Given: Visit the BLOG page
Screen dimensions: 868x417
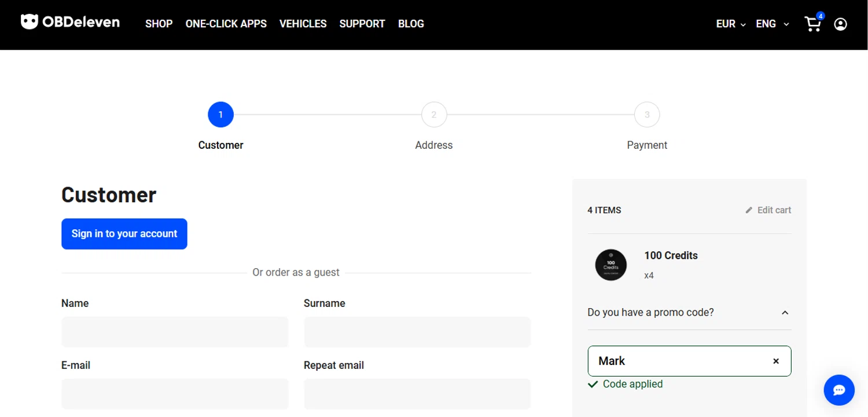Looking at the screenshot, I should click(411, 24).
